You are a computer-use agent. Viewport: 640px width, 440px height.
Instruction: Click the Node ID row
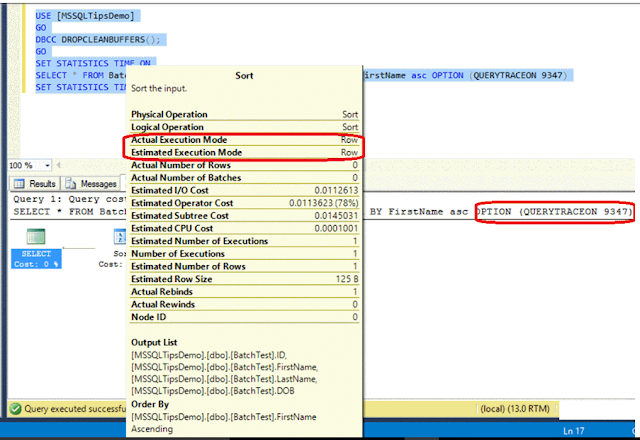tap(244, 317)
